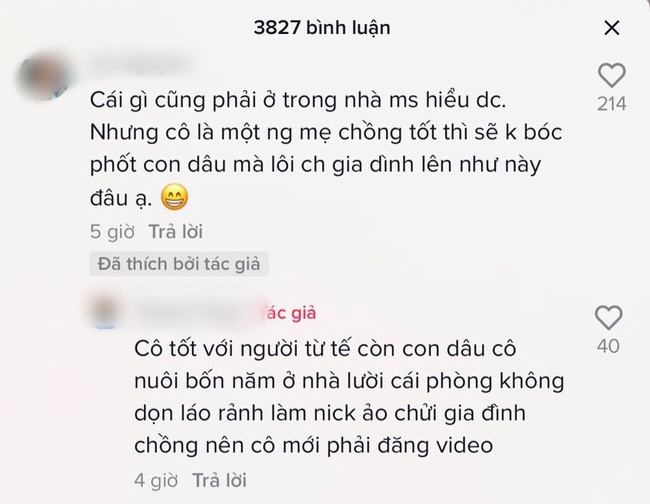Open the first commenter's blurred avatar
This screenshot has width=650, height=504.
pyautogui.click(x=45, y=76)
